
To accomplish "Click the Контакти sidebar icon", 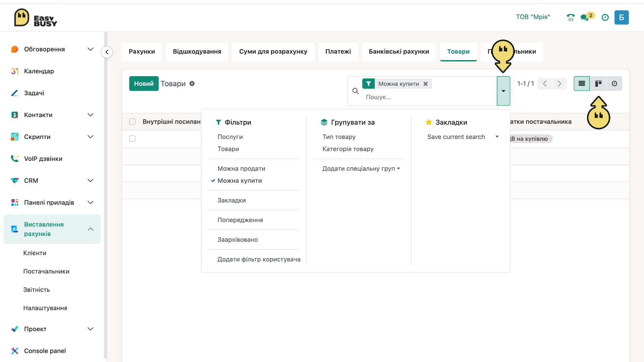I will pyautogui.click(x=14, y=115).
